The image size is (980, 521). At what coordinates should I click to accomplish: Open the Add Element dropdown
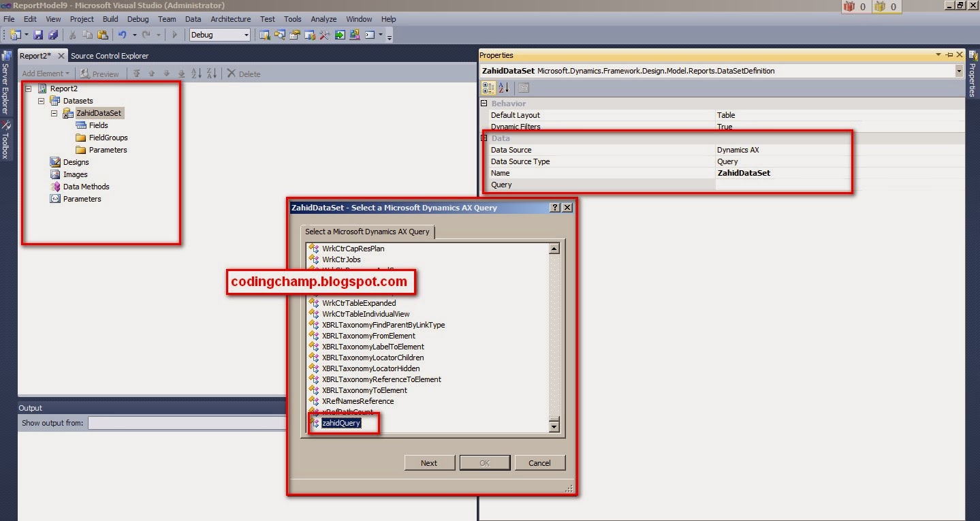point(45,74)
